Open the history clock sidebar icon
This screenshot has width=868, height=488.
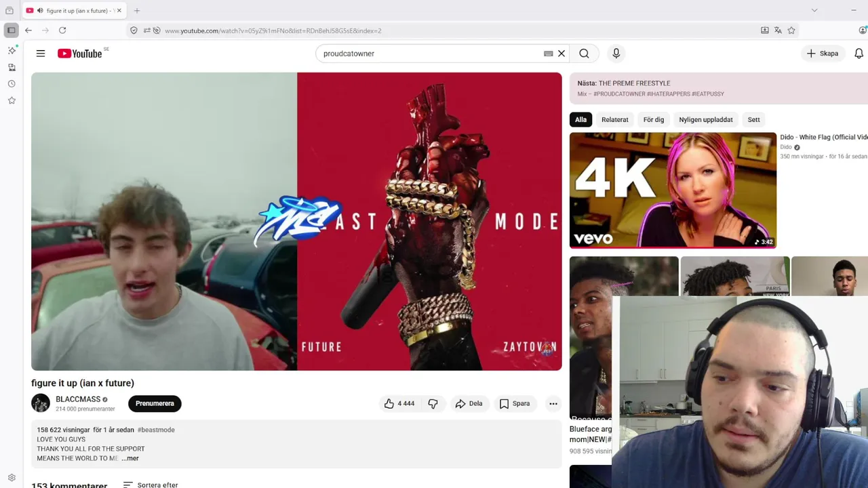(12, 84)
